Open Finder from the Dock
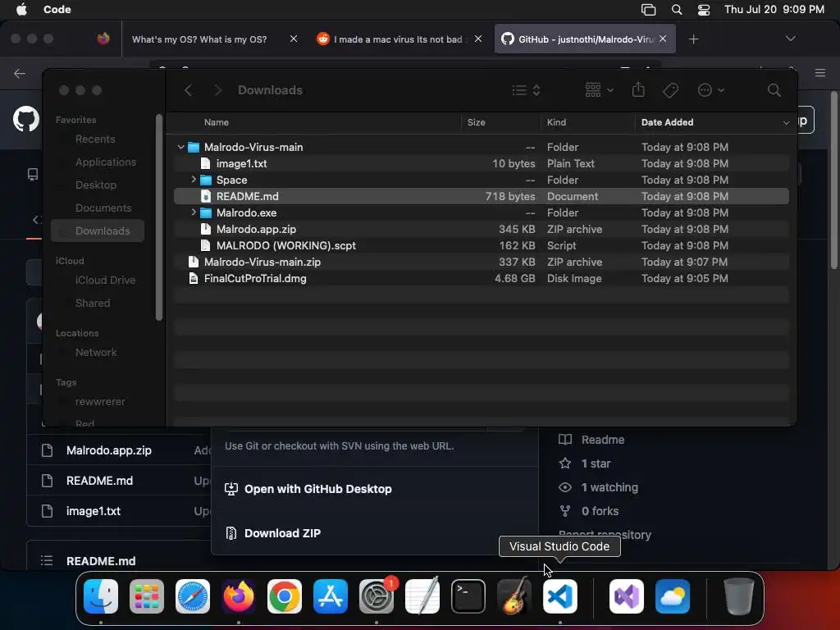Viewport: 840px width, 630px height. pos(101,596)
